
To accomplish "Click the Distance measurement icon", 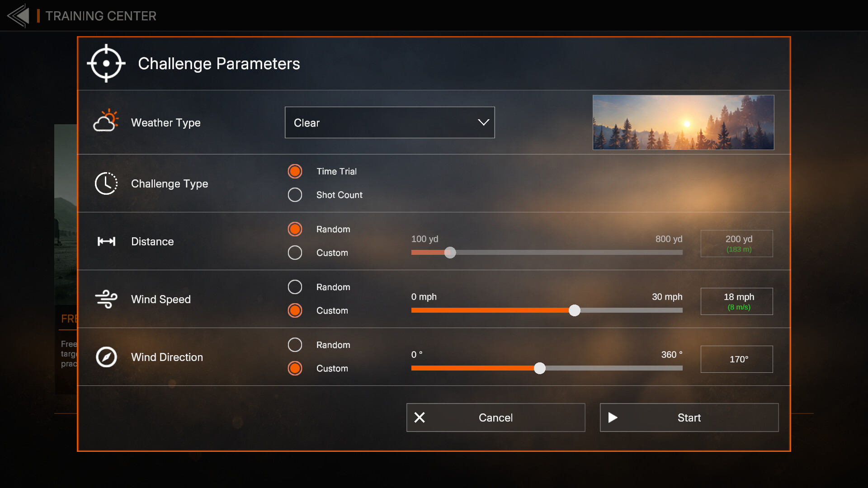I will 106,241.
